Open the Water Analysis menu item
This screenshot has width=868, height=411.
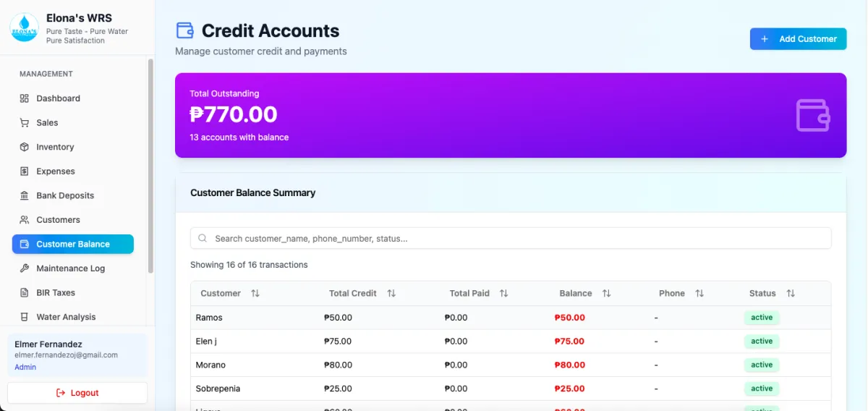[66, 317]
